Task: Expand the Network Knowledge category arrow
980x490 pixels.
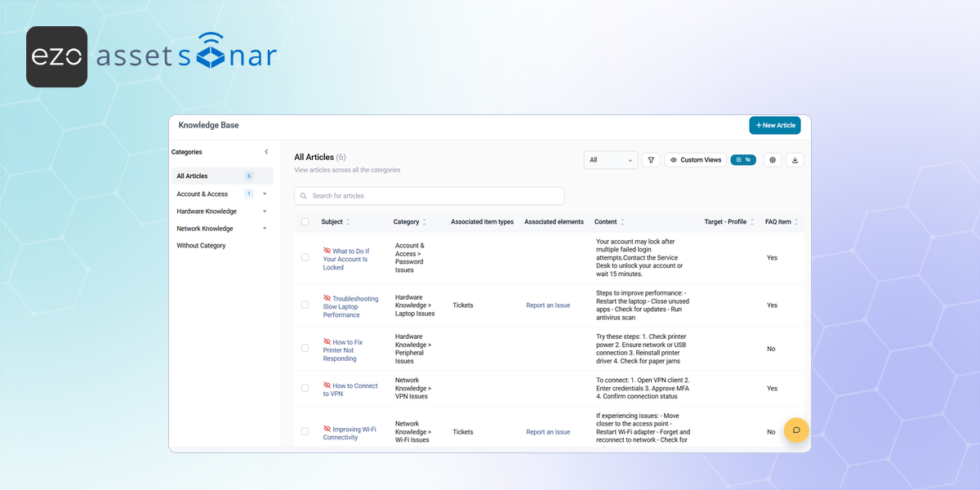Action: (265, 229)
